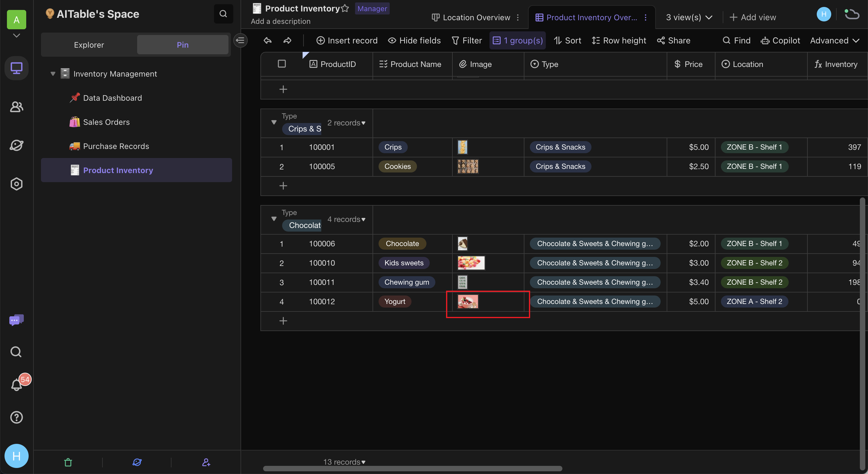Open the Cookies image thumbnail

(468, 166)
